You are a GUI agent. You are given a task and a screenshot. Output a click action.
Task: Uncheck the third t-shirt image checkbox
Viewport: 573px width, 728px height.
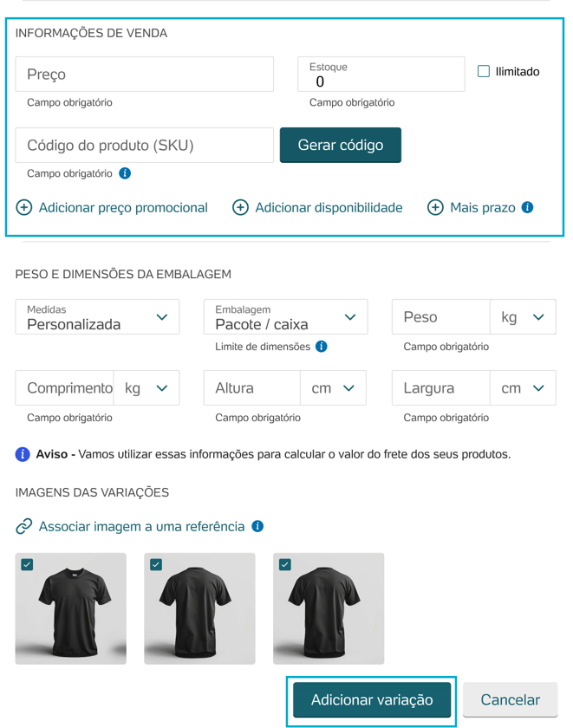click(x=285, y=564)
